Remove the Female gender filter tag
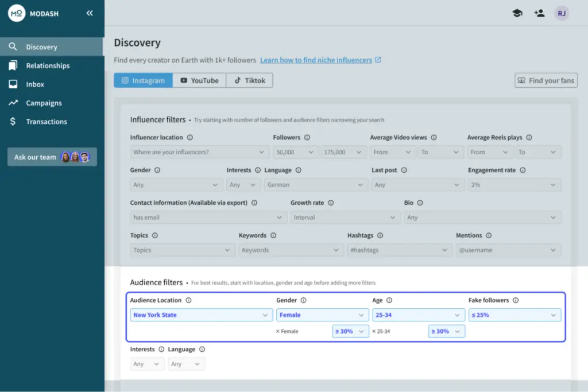588x392 pixels. [278, 331]
